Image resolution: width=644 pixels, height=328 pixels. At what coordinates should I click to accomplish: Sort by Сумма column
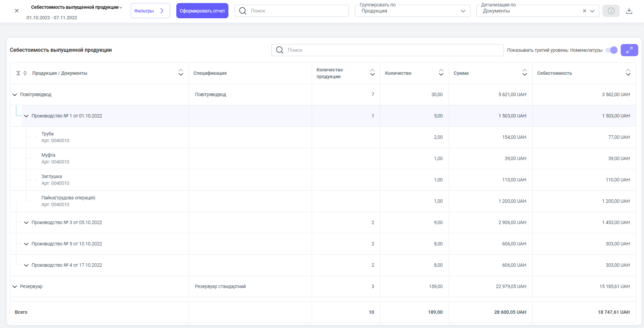pos(524,72)
